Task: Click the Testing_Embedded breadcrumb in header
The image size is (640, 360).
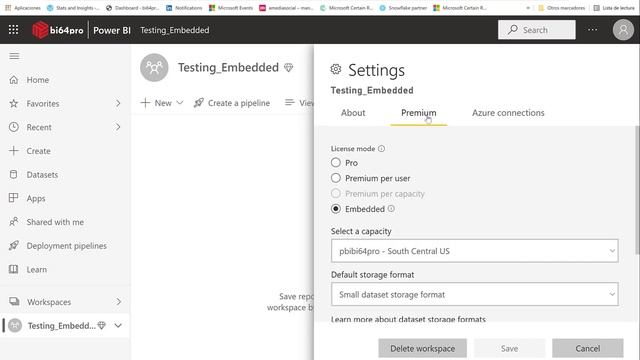Action: click(175, 30)
